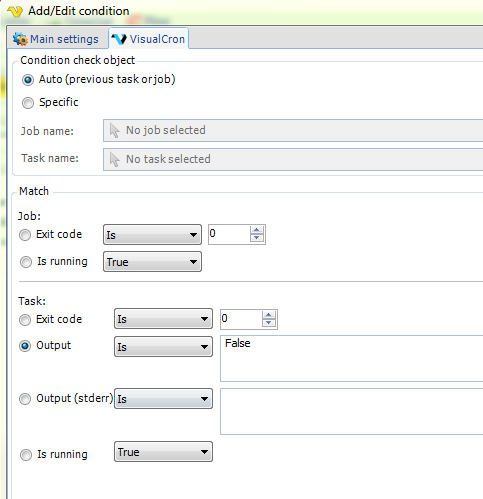This screenshot has height=499, width=483.
Task: Decrease the Task exit code value
Action: [x=269, y=323]
